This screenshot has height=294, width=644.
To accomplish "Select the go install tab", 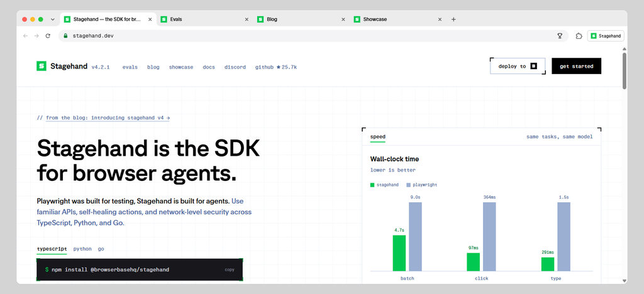I will pos(101,249).
